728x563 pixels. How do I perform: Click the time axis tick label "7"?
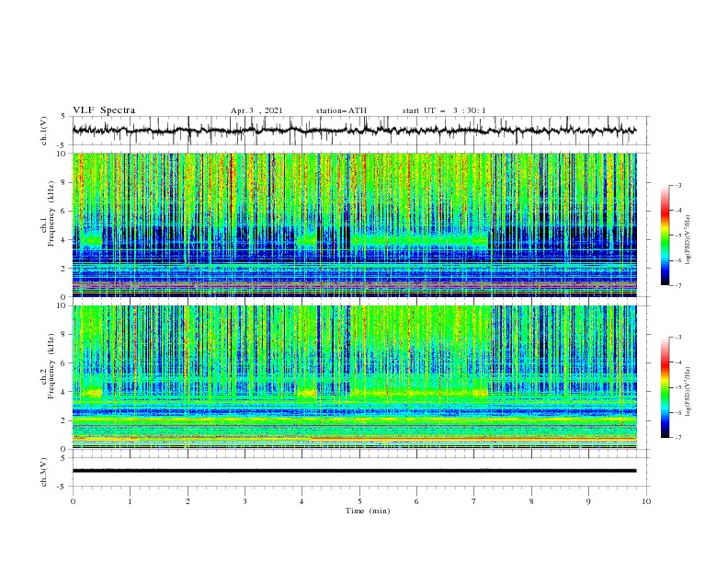click(x=474, y=501)
